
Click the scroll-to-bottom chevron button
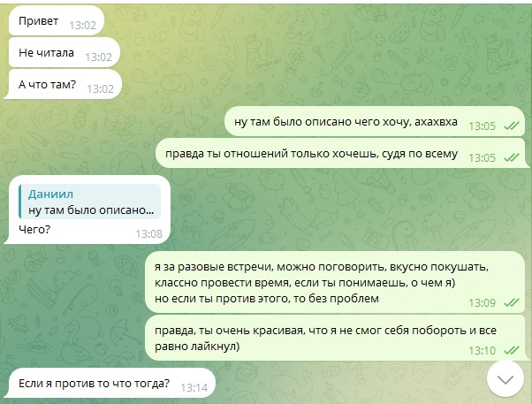(505, 379)
